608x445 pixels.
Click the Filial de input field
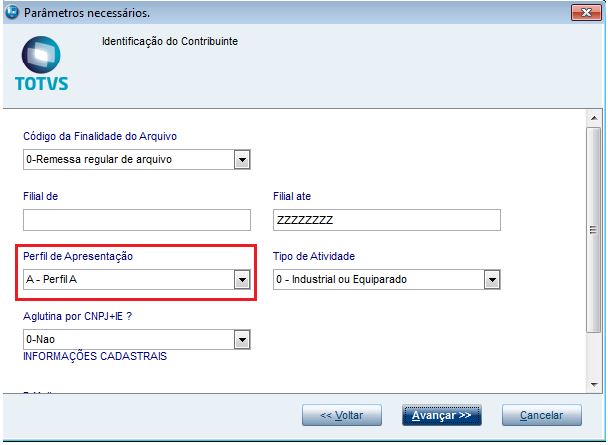(137, 220)
